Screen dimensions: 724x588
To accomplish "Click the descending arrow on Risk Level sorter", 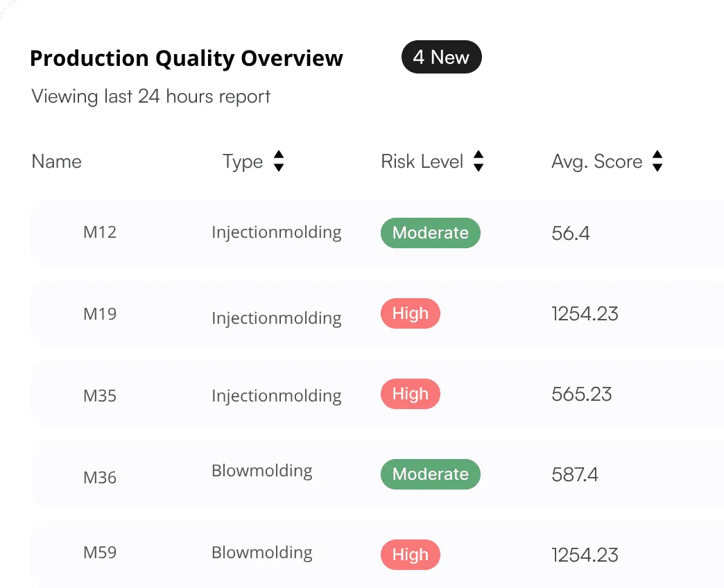I will (x=479, y=166).
